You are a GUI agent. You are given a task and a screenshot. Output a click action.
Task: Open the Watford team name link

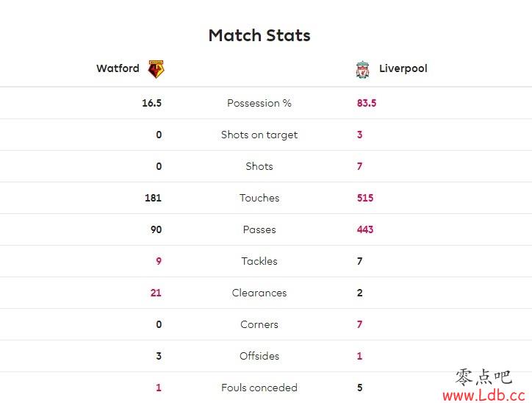(x=118, y=68)
